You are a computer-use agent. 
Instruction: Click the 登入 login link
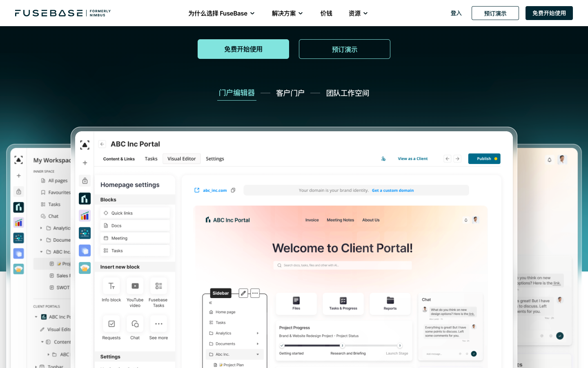pyautogui.click(x=456, y=13)
